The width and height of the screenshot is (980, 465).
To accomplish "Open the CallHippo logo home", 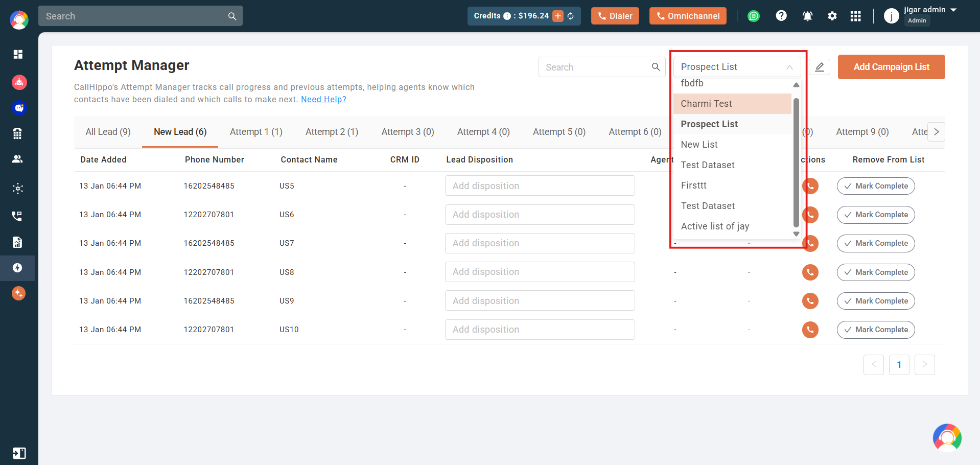I will 19,20.
